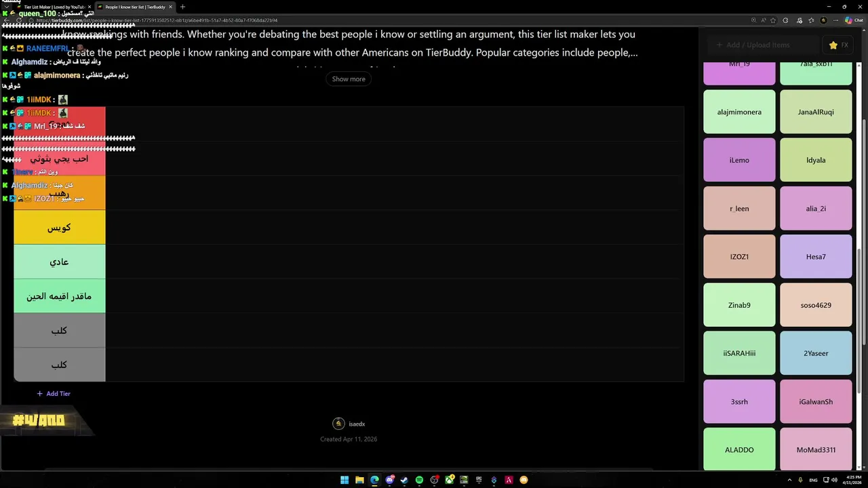Viewport: 868px width, 488px height.
Task: Open the Xbox app from the taskbar
Action: tap(450, 480)
